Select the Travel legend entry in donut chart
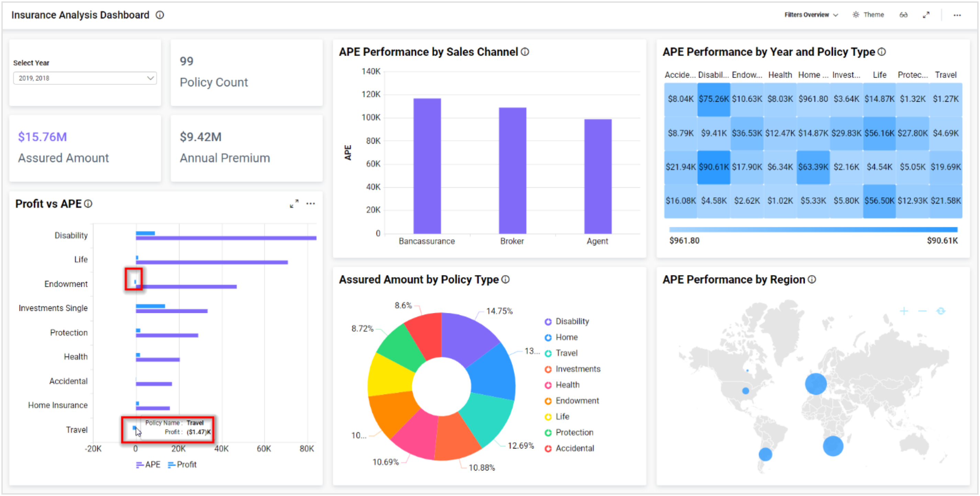The image size is (980, 496). click(567, 353)
